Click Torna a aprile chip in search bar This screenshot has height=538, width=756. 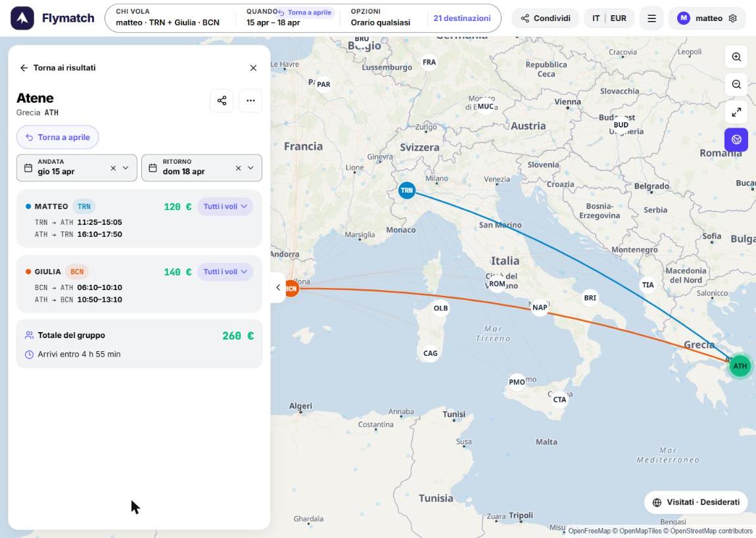[x=306, y=12]
